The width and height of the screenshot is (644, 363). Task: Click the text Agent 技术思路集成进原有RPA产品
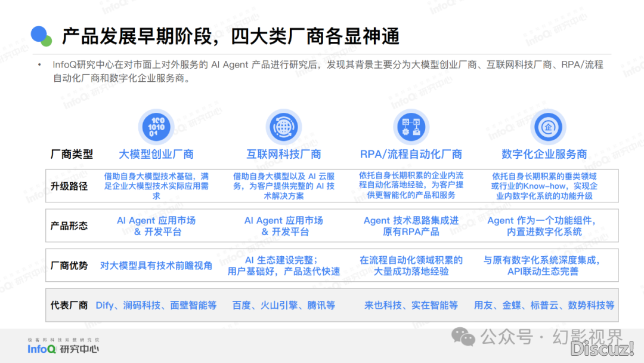tap(411, 226)
